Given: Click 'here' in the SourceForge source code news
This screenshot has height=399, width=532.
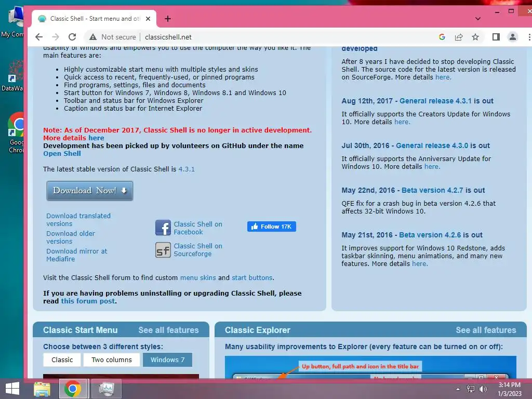Looking at the screenshot, I should coord(443,77).
